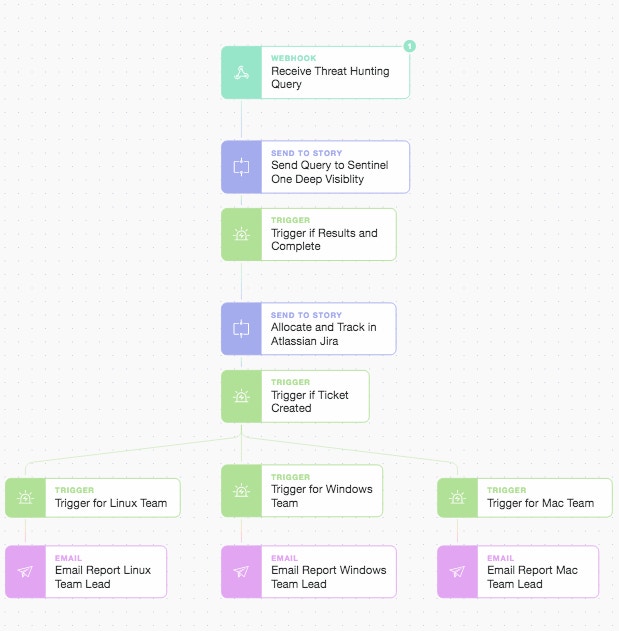Click the send-to-story icon for Atlassian Jira

pos(241,329)
